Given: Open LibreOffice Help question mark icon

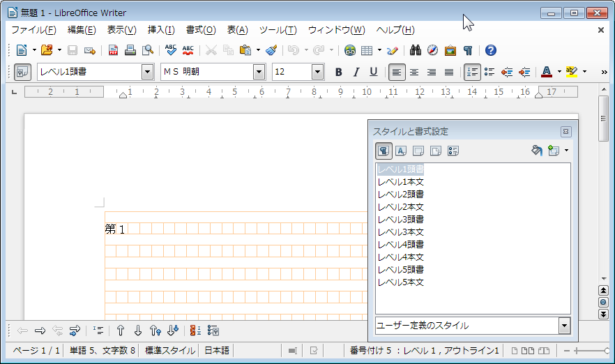Looking at the screenshot, I should coord(491,50).
